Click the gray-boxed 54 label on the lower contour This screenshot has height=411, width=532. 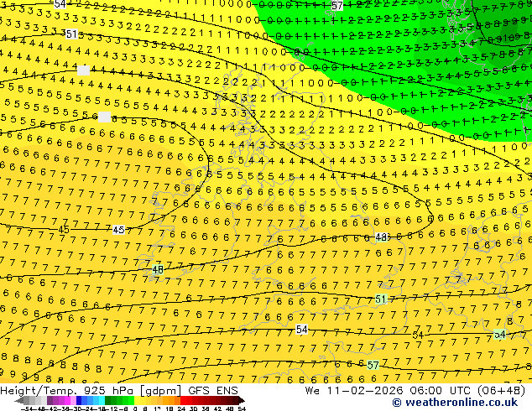click(301, 330)
